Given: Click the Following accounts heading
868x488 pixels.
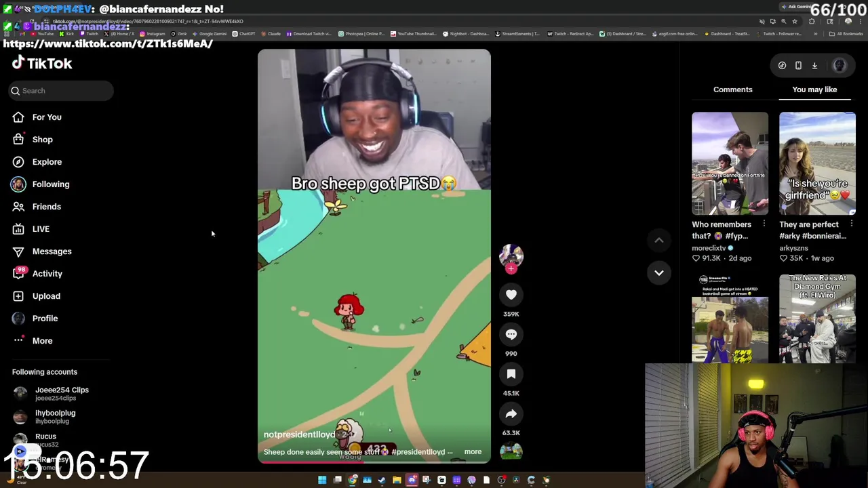Looking at the screenshot, I should point(45,372).
